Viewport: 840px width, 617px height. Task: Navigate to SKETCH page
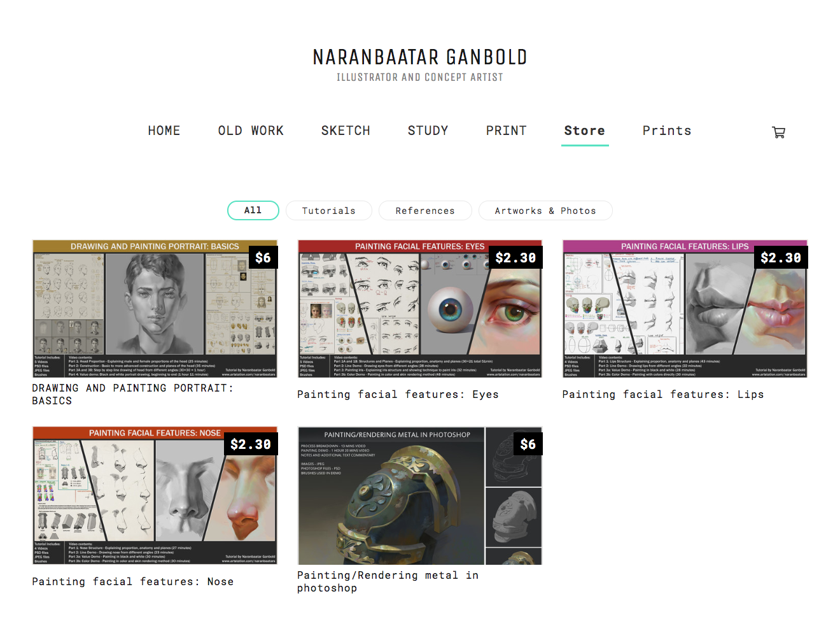coord(346,131)
